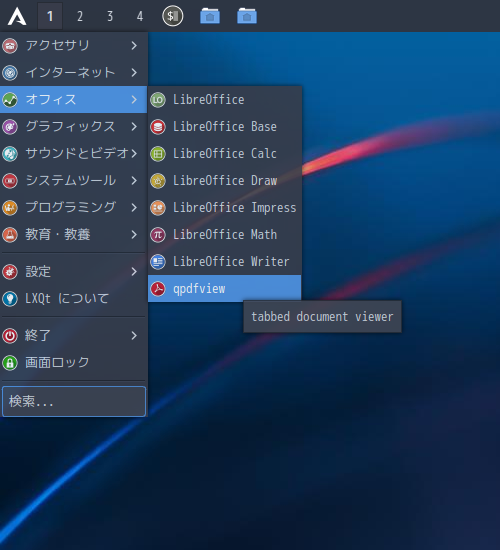Switch to workspace 3
The image size is (500, 550).
[x=110, y=16]
